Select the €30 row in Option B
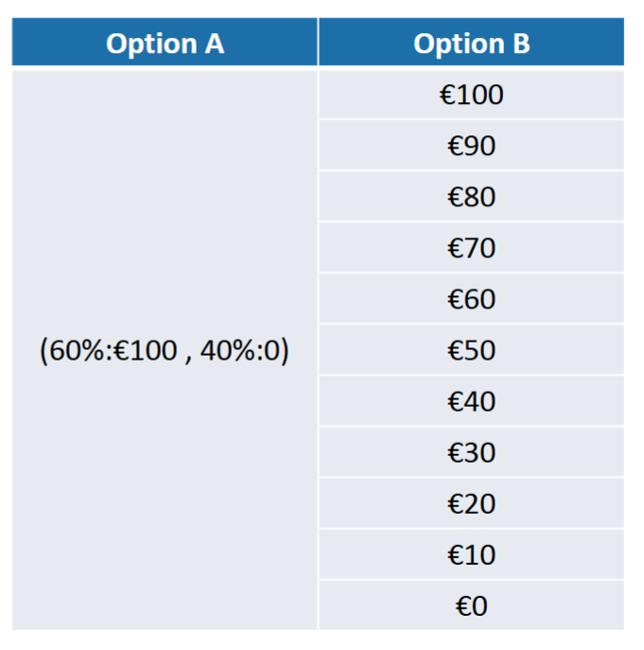The height and width of the screenshot is (650, 644). point(471,452)
